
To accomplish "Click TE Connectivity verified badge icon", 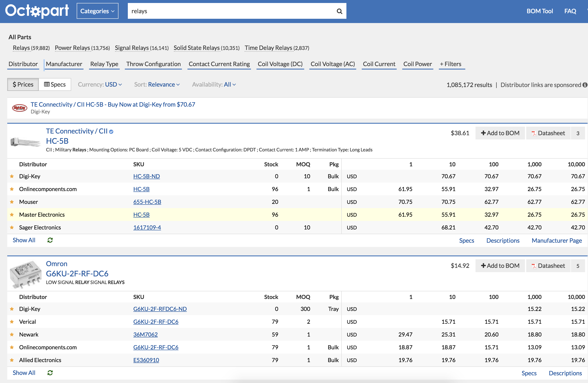I will [x=111, y=132].
